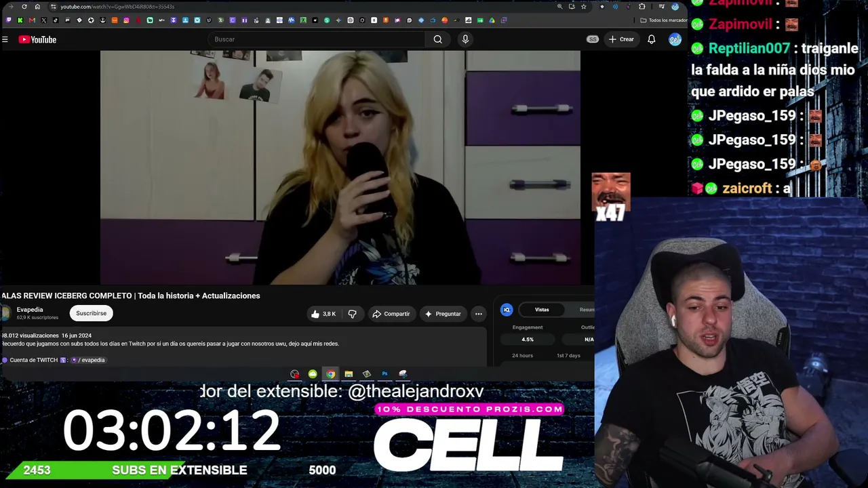This screenshot has height=488, width=868.
Task: Open the Instagram bookmark
Action: point(126,20)
